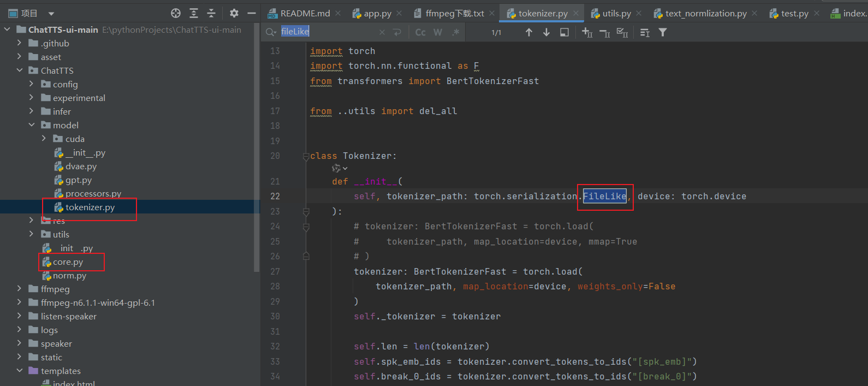
Task: Fold the comment block at line 24
Action: pyautogui.click(x=306, y=227)
